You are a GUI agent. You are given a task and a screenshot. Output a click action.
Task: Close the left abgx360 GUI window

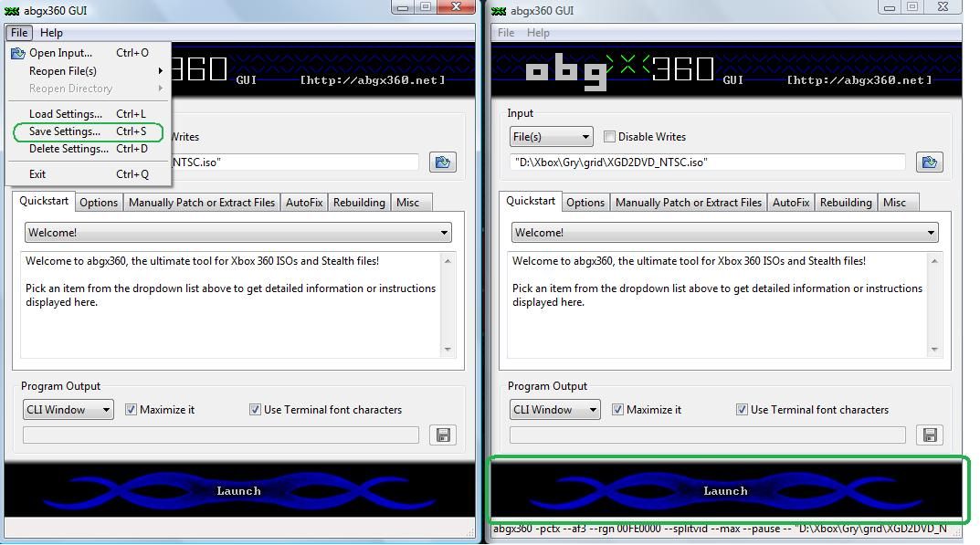click(457, 7)
